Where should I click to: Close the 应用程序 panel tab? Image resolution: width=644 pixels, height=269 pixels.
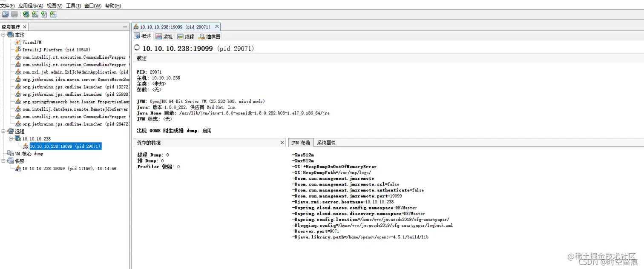tap(24, 27)
